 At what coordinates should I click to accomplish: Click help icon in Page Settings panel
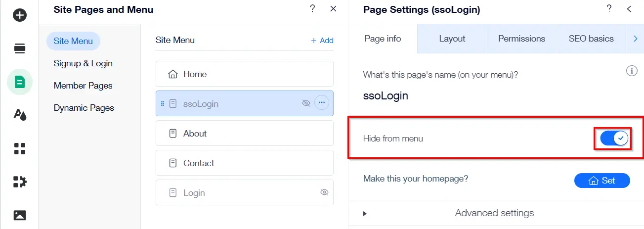[608, 8]
